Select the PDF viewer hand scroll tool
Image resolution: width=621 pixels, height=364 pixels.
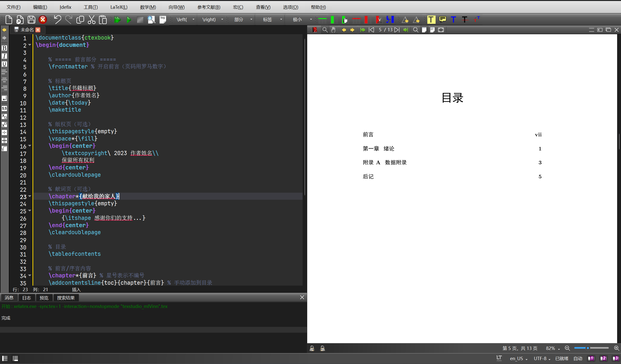[333, 30]
